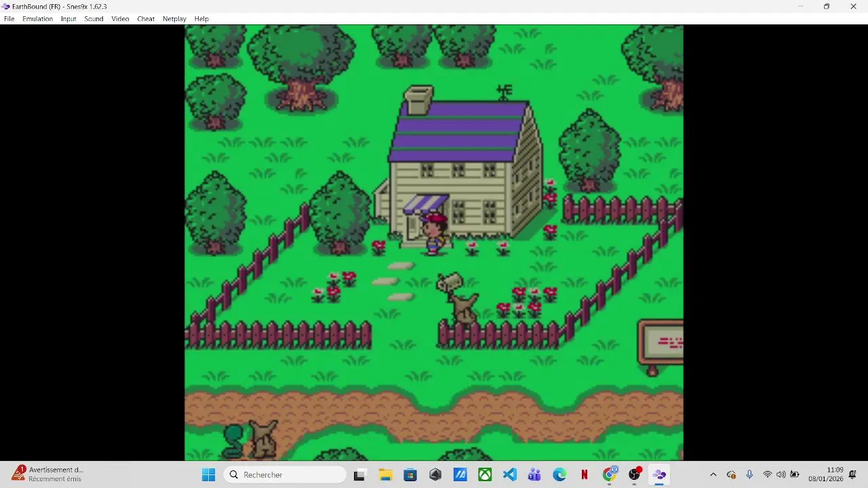This screenshot has height=488, width=868.
Task: Minimize the Snes9x window
Action: [x=800, y=6]
